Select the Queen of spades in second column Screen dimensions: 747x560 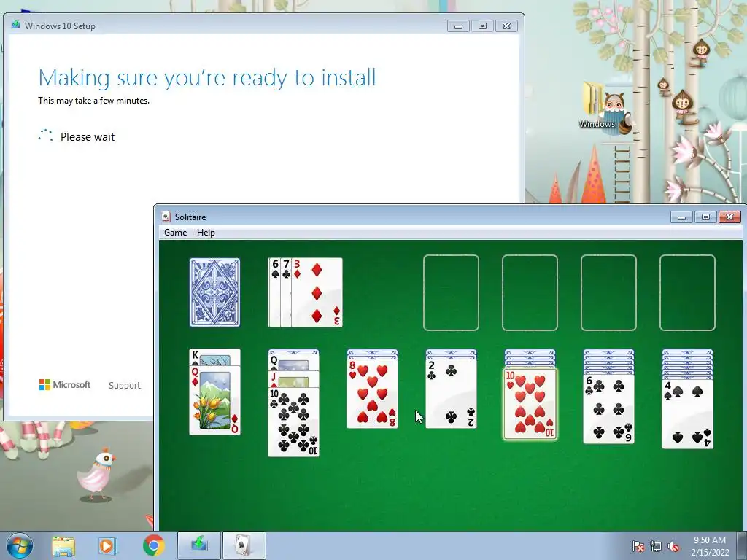point(293,364)
